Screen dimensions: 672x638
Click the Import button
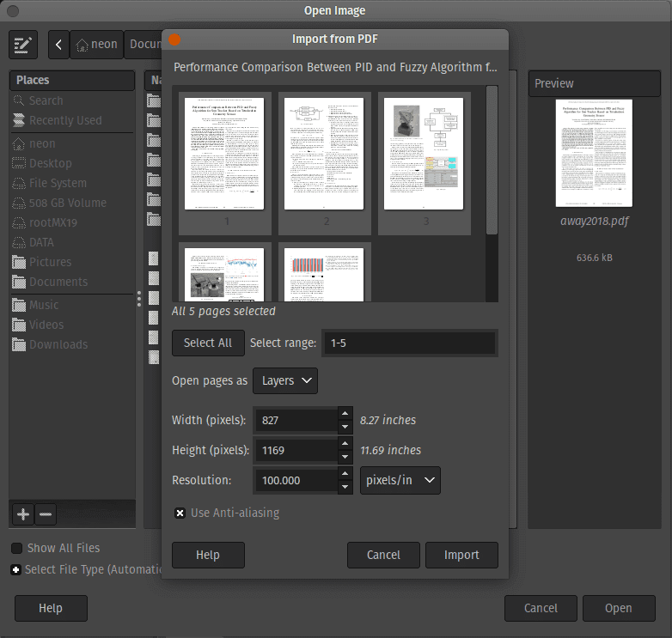coord(461,555)
